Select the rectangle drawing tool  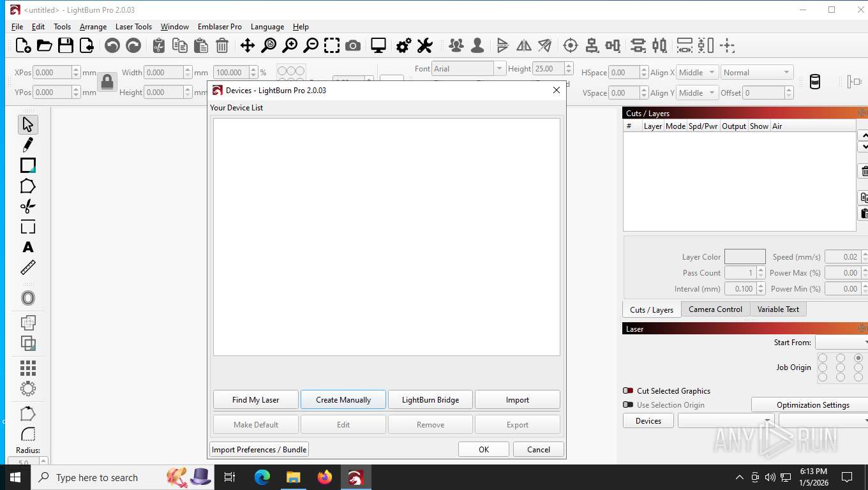coord(28,165)
